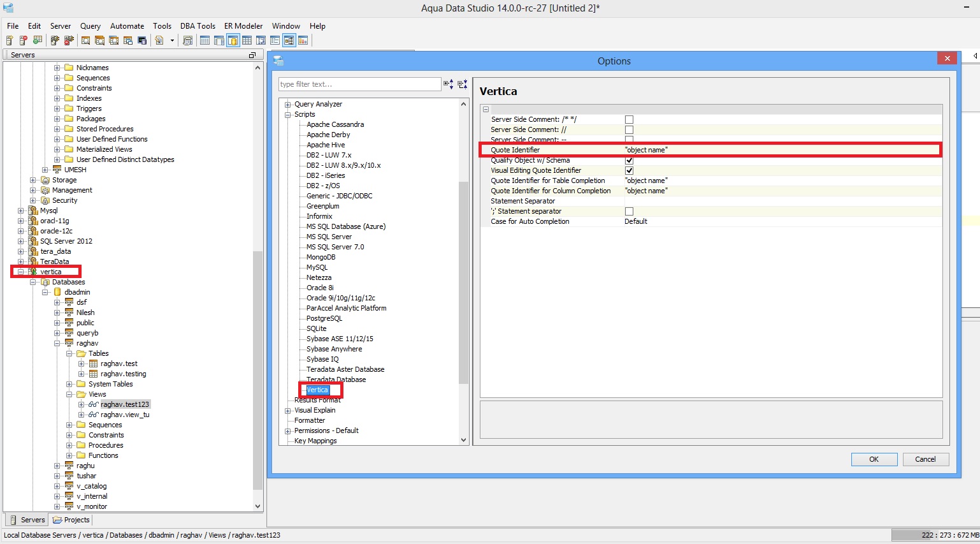The image size is (980, 544).
Task: Edit the Quote Identifier value field
Action: 782,150
